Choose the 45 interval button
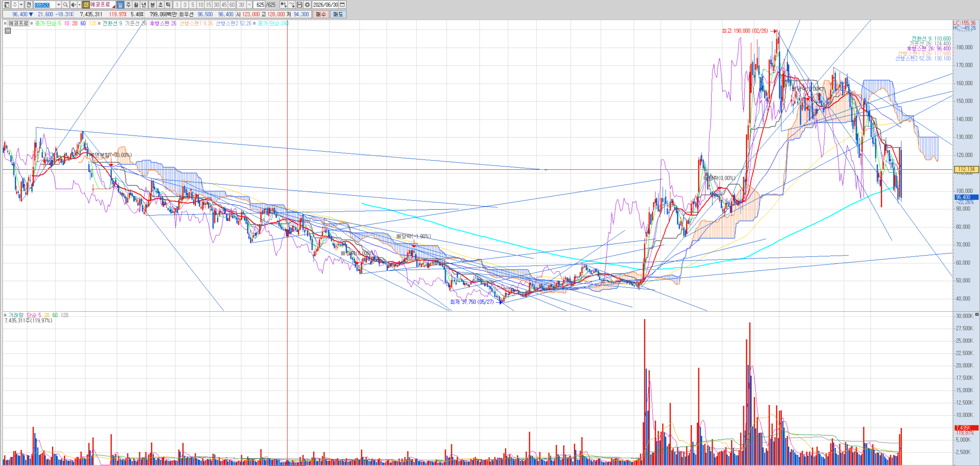The height and width of the screenshot is (466, 980). [x=224, y=5]
